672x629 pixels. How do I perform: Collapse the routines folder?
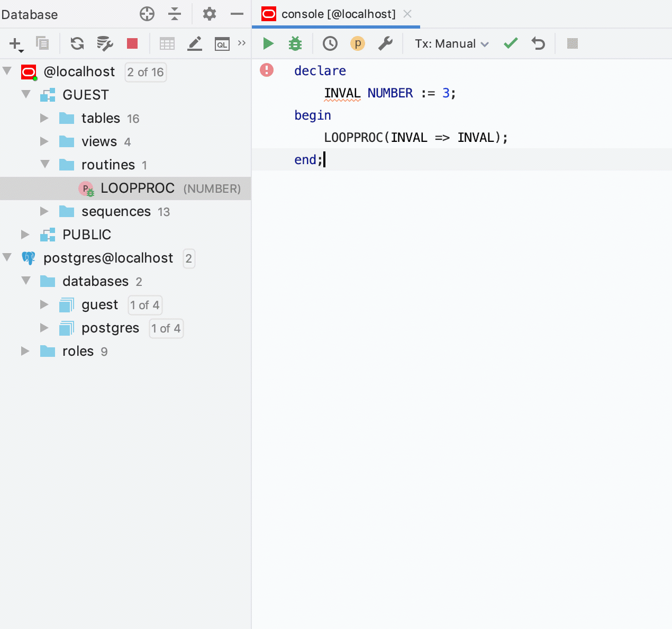[x=45, y=165]
